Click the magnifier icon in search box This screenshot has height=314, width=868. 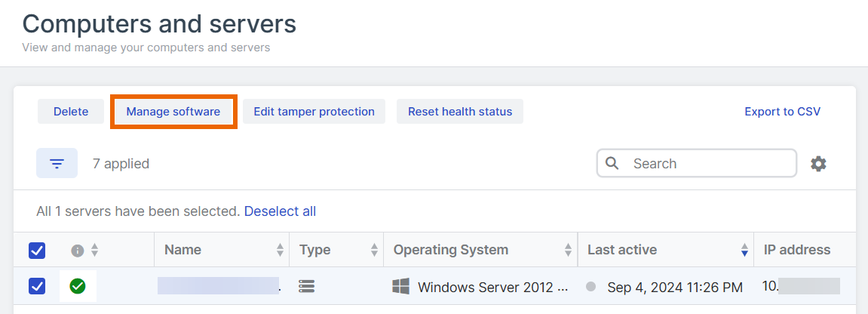point(612,163)
